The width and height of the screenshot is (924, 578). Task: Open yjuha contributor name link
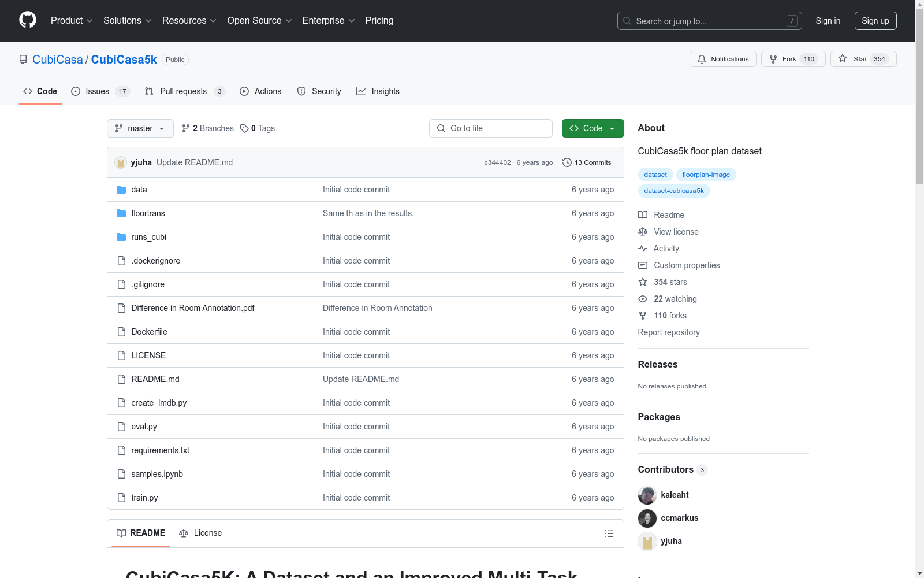tap(672, 541)
